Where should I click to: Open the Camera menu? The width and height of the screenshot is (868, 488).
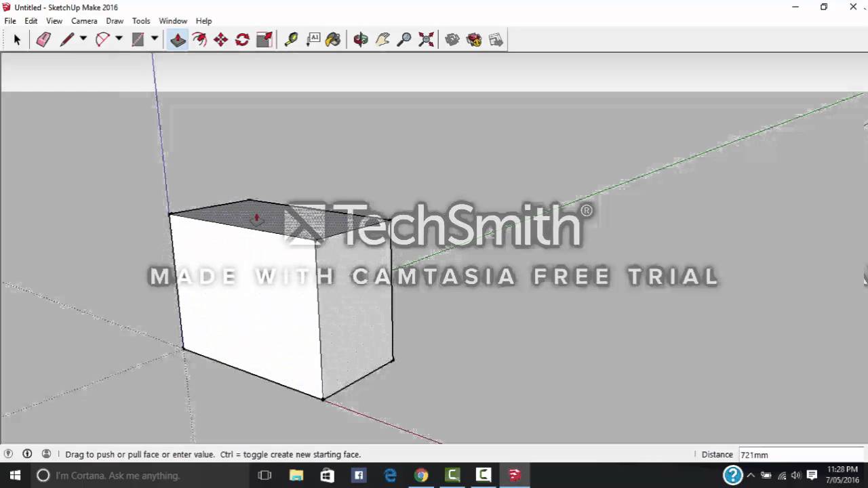(x=84, y=21)
